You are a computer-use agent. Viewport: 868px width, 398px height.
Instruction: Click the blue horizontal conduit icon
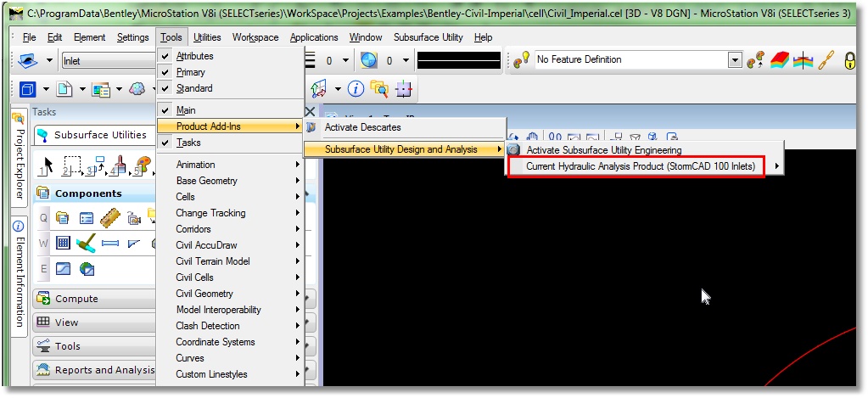point(110,243)
